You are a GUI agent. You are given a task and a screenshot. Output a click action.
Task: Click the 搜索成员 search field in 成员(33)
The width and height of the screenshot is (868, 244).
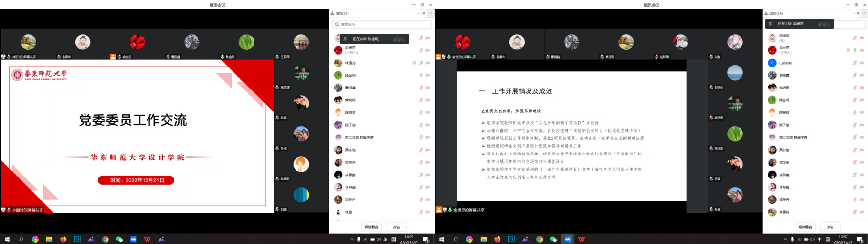click(x=382, y=24)
